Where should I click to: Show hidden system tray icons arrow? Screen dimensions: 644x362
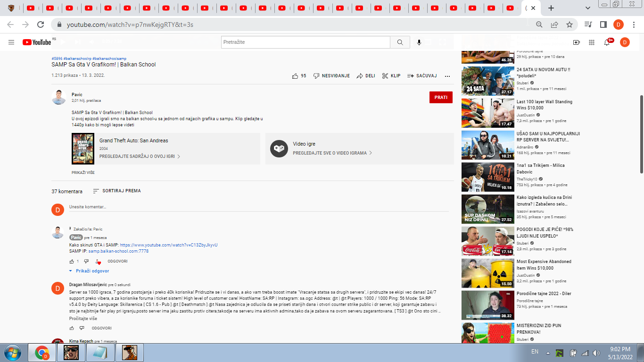point(548,353)
